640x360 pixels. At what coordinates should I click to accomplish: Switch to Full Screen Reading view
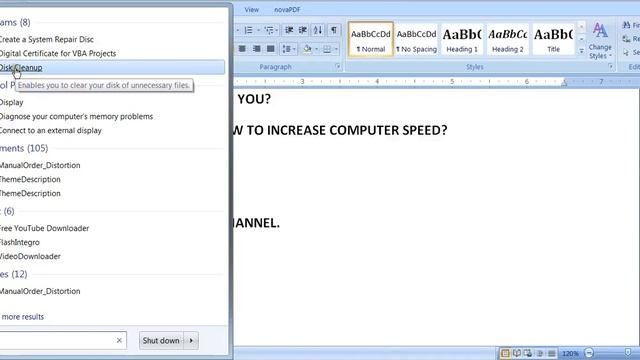pyautogui.click(x=517, y=353)
